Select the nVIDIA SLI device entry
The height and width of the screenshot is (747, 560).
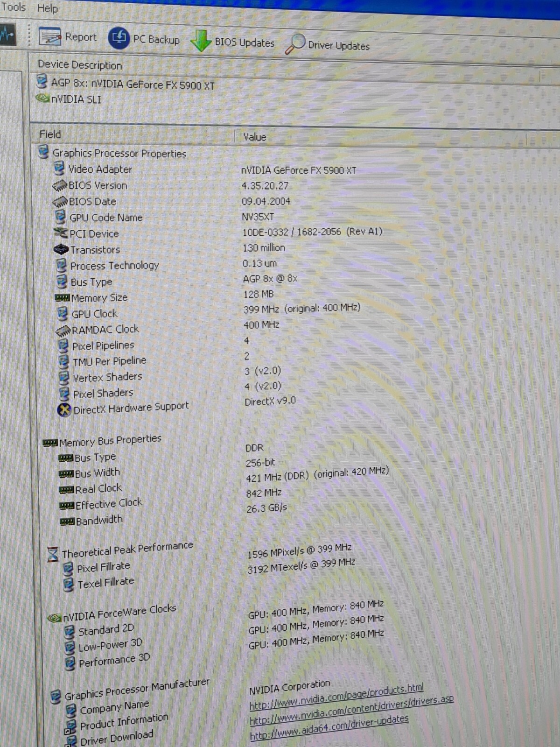pos(69,99)
